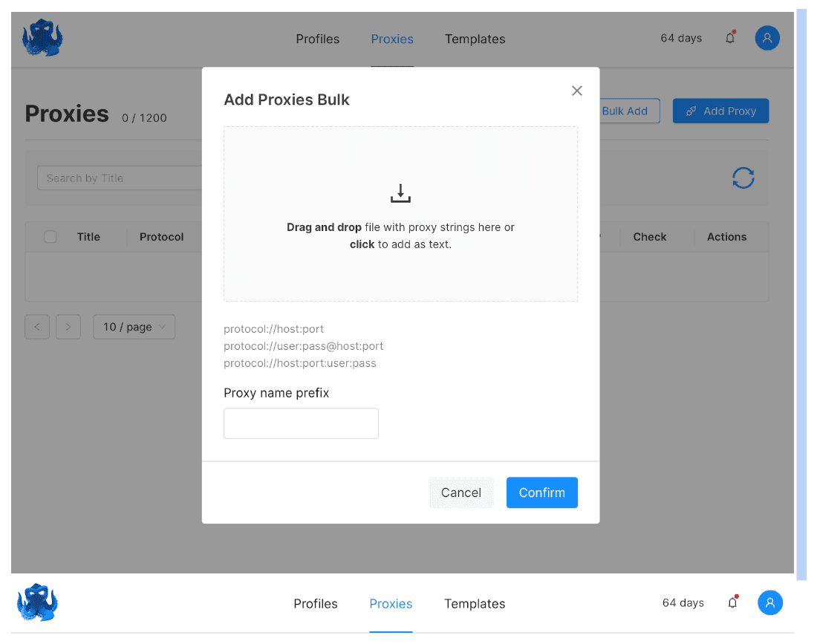The height and width of the screenshot is (644, 817).
Task: Open notifications bell in the dimmed top header
Action: coord(730,38)
